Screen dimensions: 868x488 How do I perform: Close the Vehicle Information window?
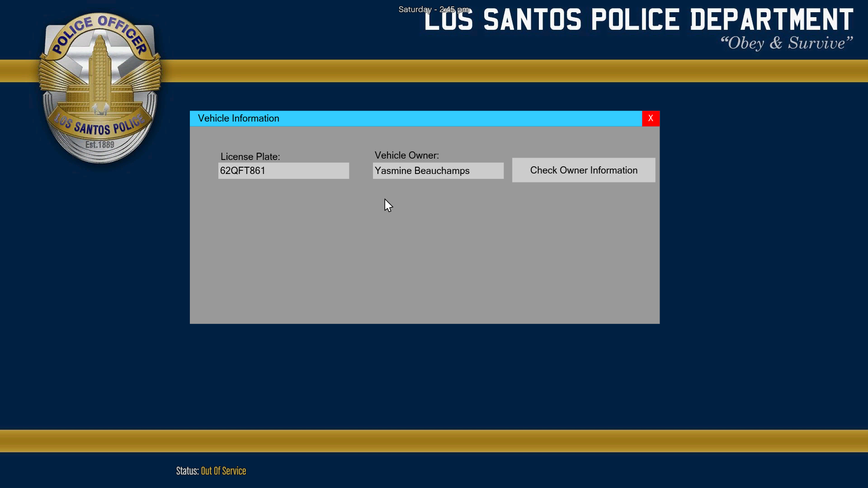tap(651, 118)
